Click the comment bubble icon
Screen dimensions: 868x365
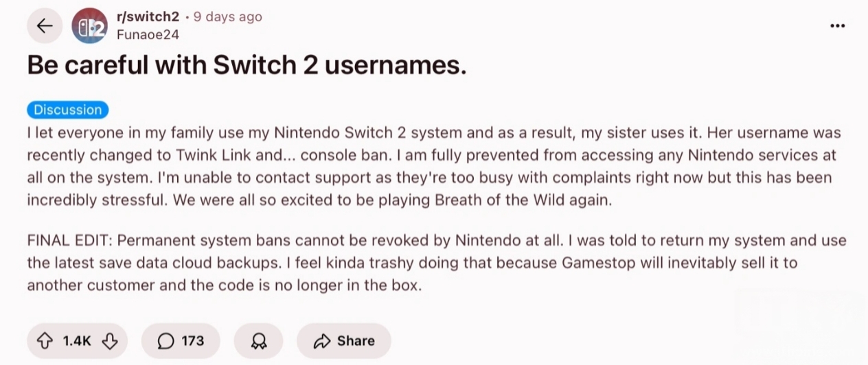[x=165, y=341]
